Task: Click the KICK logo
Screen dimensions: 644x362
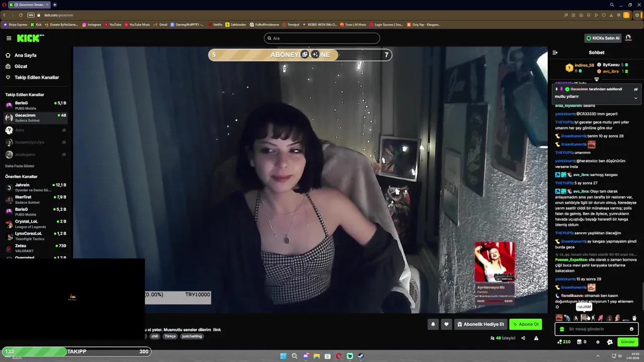Action: point(30,38)
